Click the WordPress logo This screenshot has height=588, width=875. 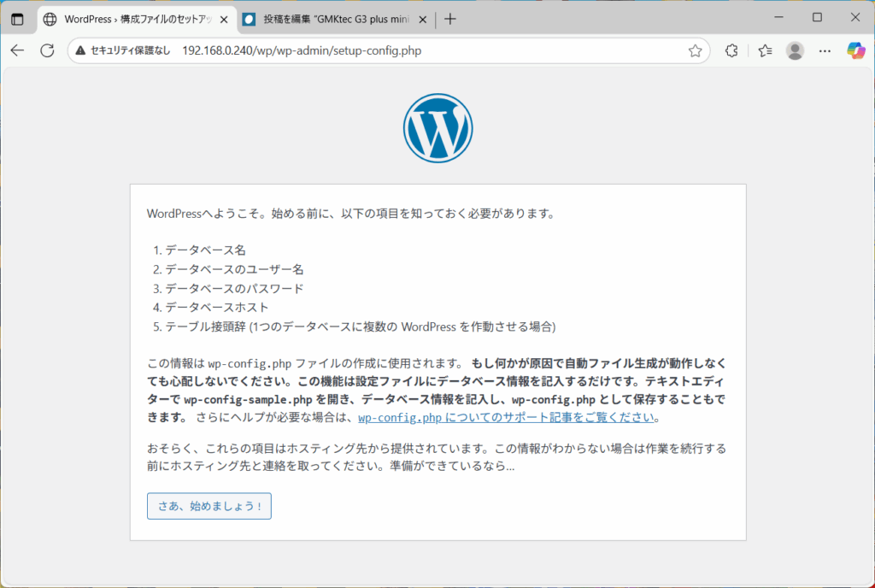point(437,127)
